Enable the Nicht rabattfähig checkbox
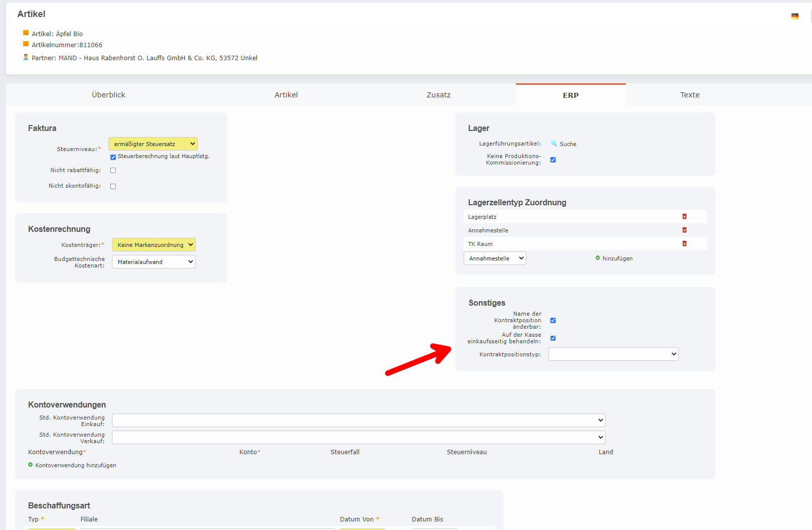 pyautogui.click(x=113, y=171)
